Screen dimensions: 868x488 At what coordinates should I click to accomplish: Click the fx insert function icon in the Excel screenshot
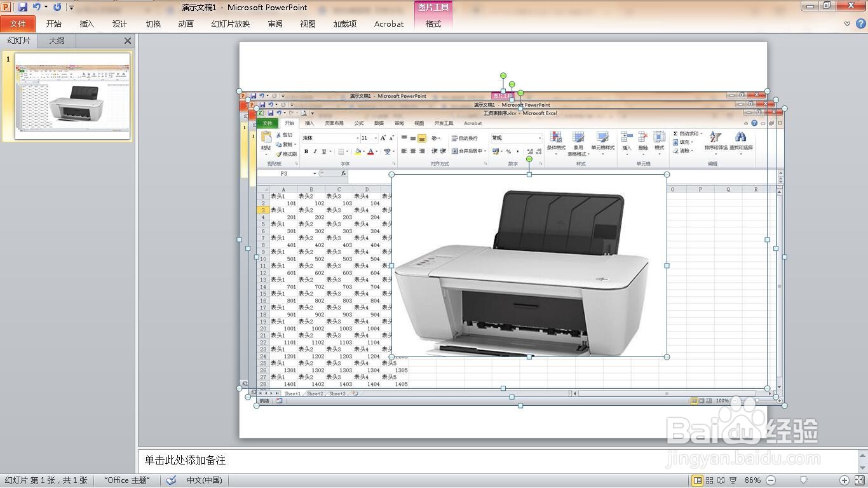[x=344, y=173]
